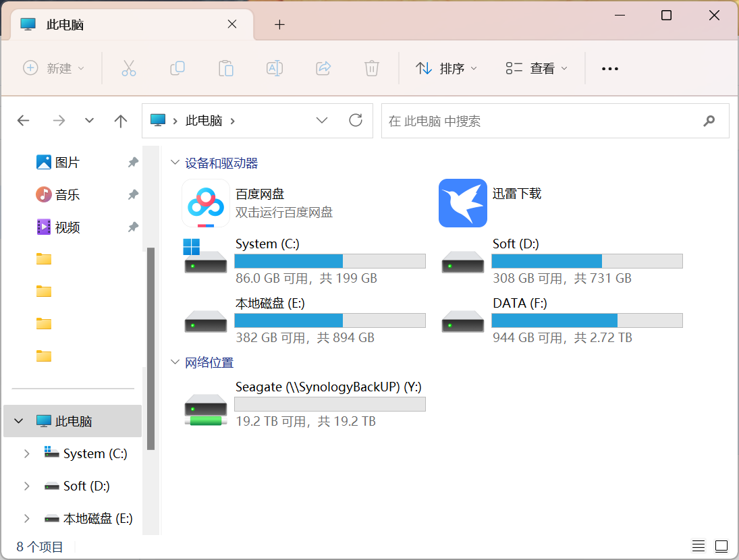The height and width of the screenshot is (560, 739).
Task: Click 此电脑 breadcrumb in address bar
Action: (x=204, y=121)
